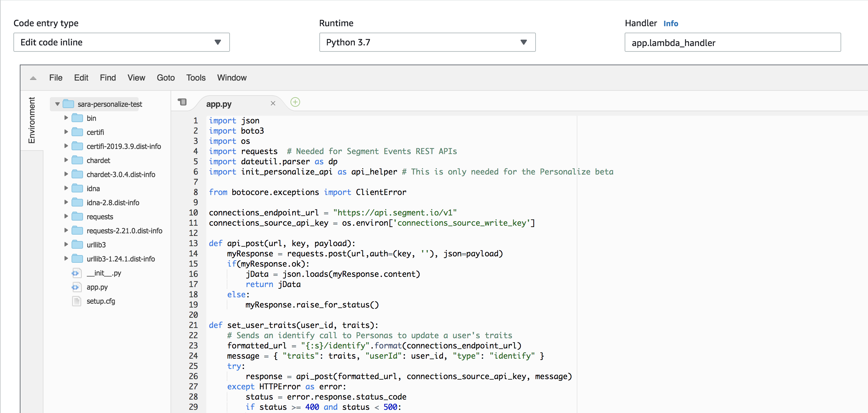The height and width of the screenshot is (413, 868).
Task: Click the bin folder icon
Action: pyautogui.click(x=77, y=118)
